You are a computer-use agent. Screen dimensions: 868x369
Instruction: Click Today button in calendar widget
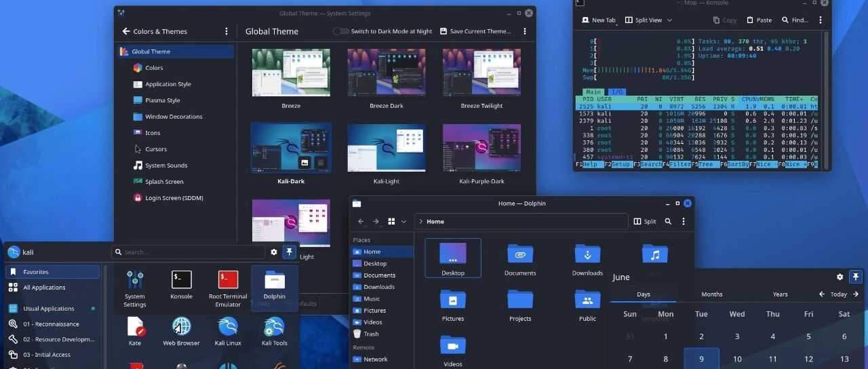coord(839,294)
